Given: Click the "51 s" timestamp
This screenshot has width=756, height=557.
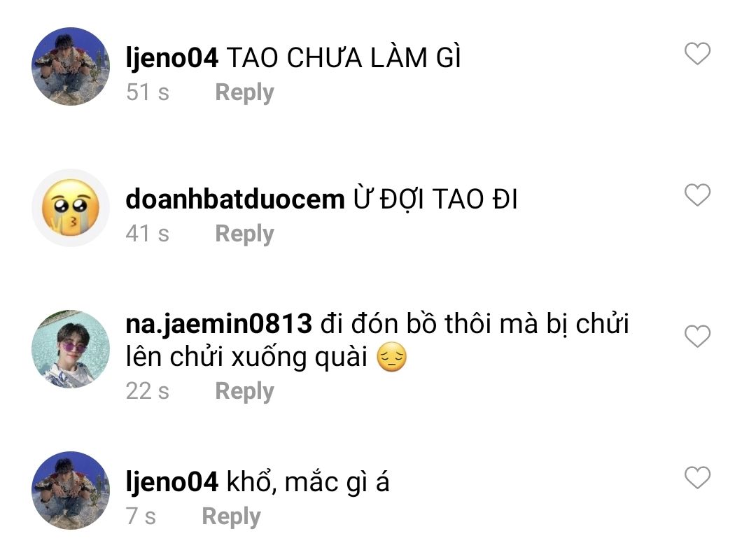Looking at the screenshot, I should click(x=148, y=92).
